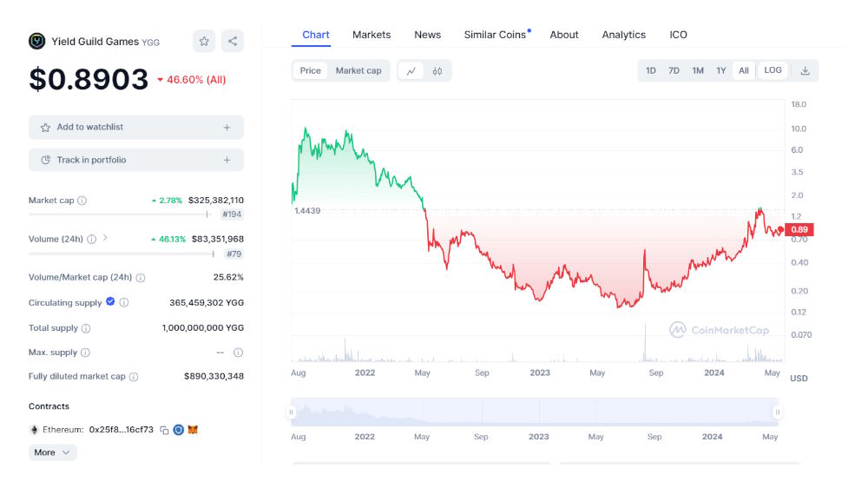Click the 1.4439 chart baseline label
Screen dimensions: 868x488
pos(307,210)
